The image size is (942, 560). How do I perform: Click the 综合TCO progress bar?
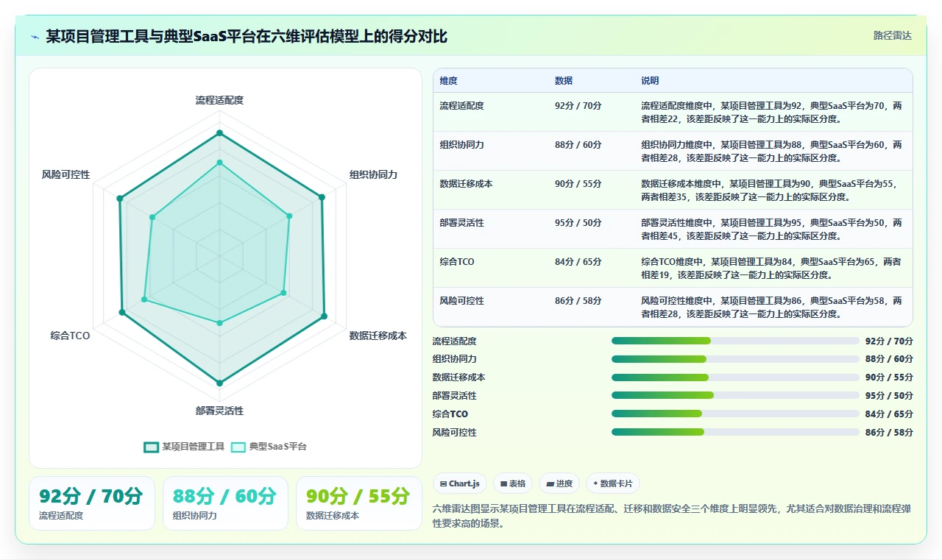pos(735,414)
